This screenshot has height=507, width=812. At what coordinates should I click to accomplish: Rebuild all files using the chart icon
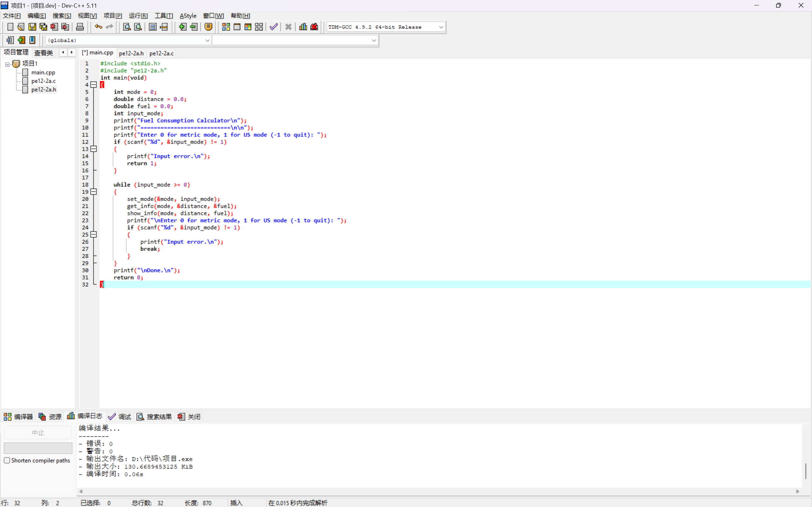point(302,27)
